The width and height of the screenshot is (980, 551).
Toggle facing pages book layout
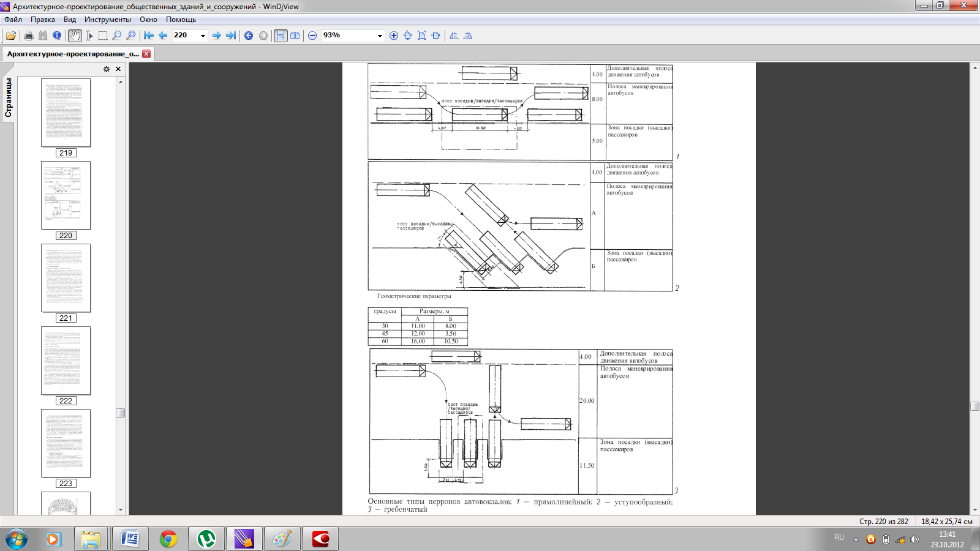tap(295, 36)
